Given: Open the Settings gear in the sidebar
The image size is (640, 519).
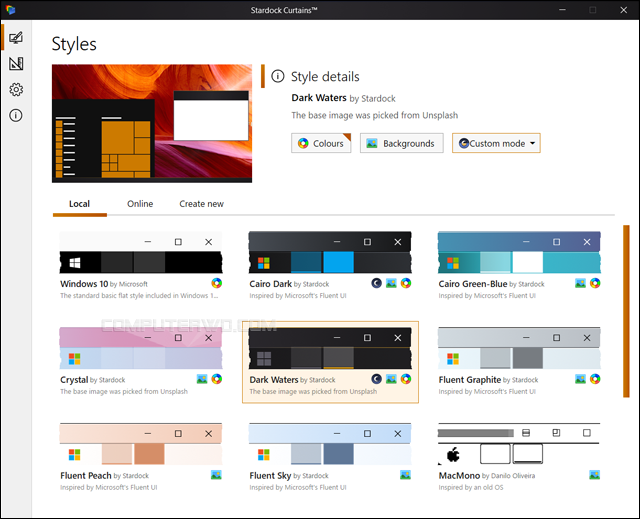Looking at the screenshot, I should pos(16,89).
